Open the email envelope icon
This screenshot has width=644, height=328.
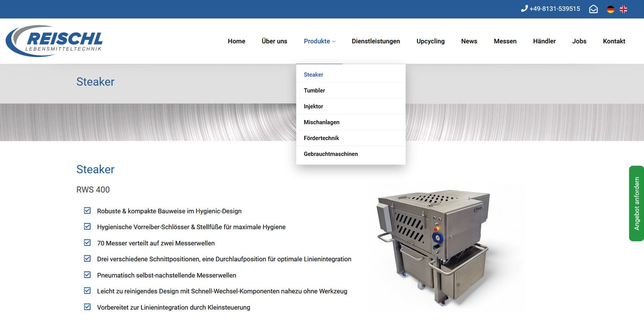coord(593,9)
